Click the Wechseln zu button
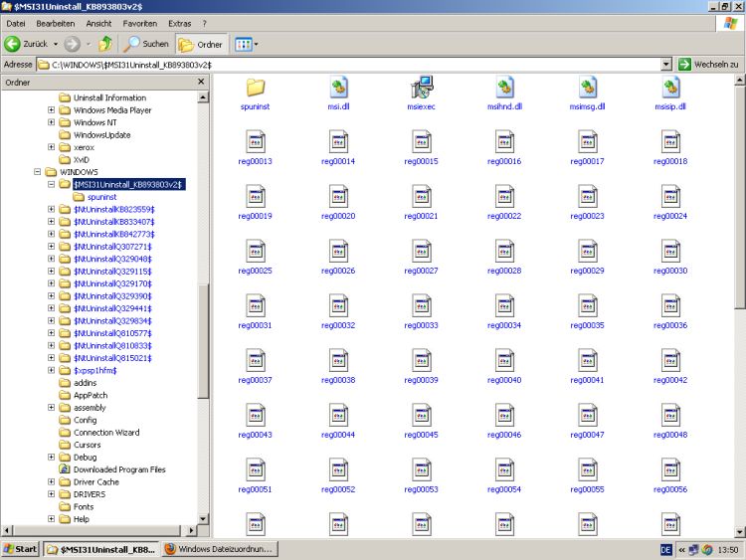746x560 pixels. [x=709, y=64]
